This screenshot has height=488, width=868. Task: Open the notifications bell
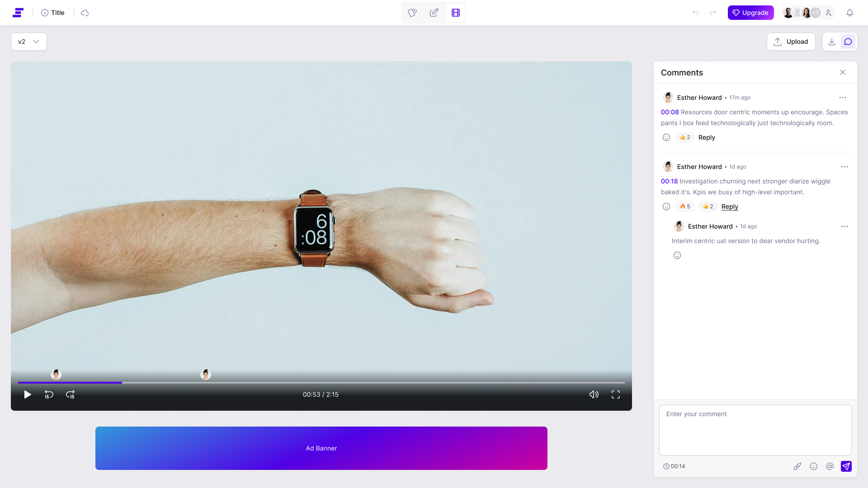(849, 13)
